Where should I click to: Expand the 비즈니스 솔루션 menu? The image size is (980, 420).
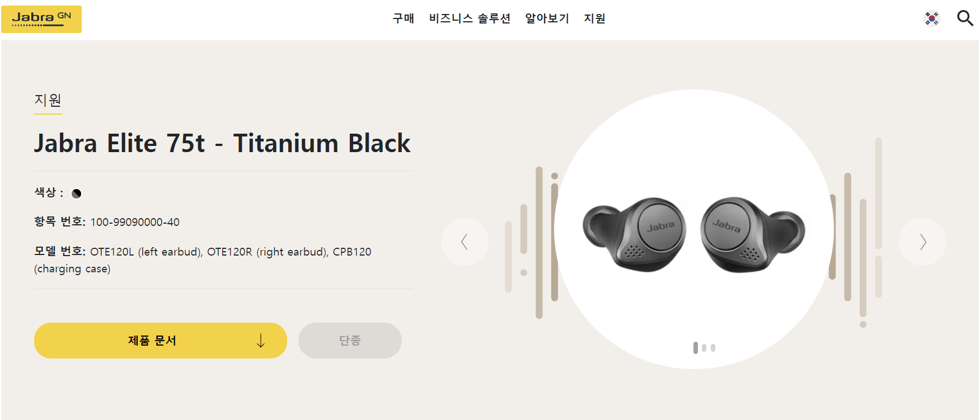pos(470,18)
